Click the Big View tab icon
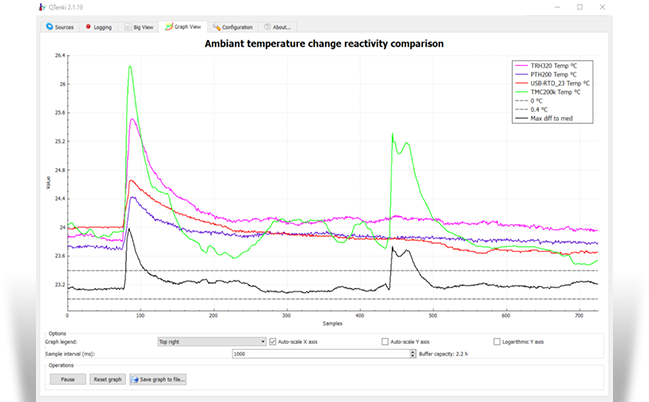Screen dimensions: 649x402 coord(129,27)
